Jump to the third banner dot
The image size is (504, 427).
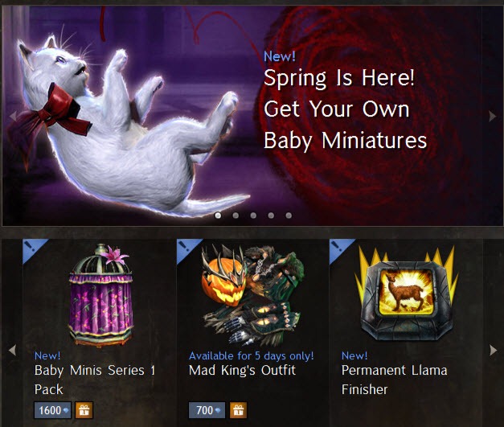(253, 215)
